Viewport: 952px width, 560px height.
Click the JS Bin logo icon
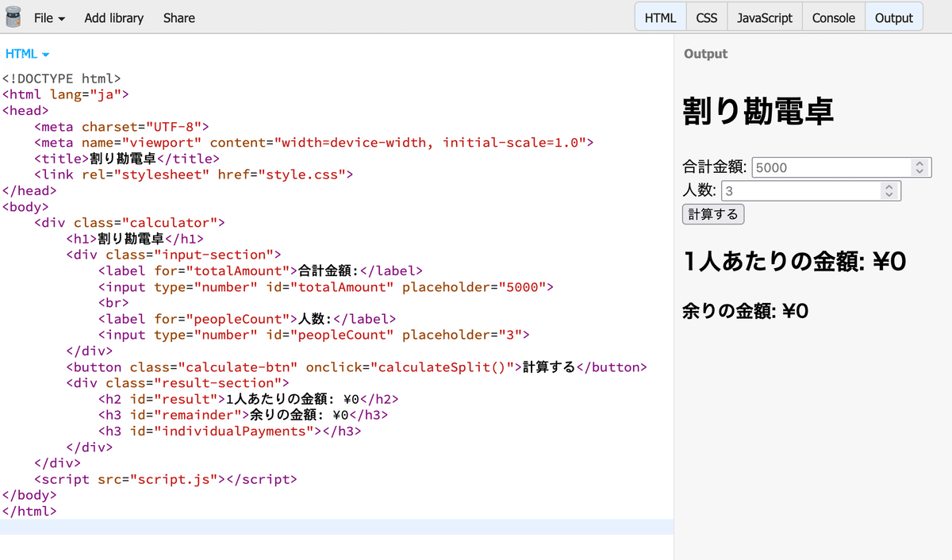[13, 17]
